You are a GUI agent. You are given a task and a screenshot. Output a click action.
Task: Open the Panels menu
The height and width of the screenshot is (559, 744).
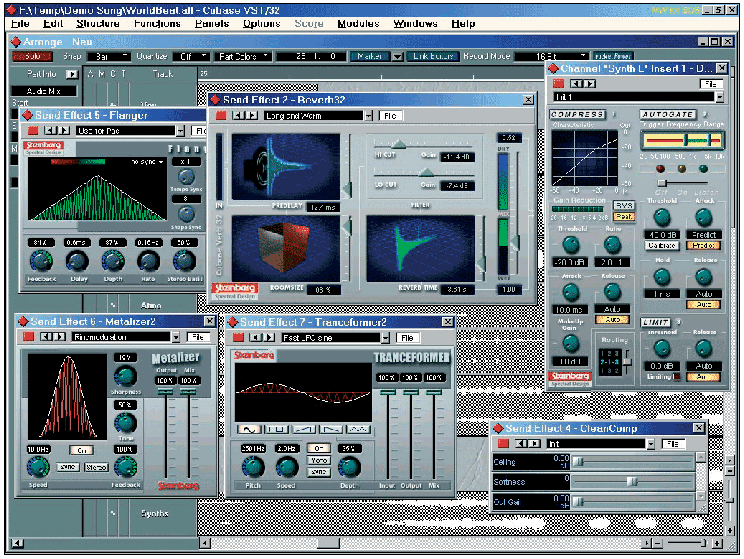point(212,24)
